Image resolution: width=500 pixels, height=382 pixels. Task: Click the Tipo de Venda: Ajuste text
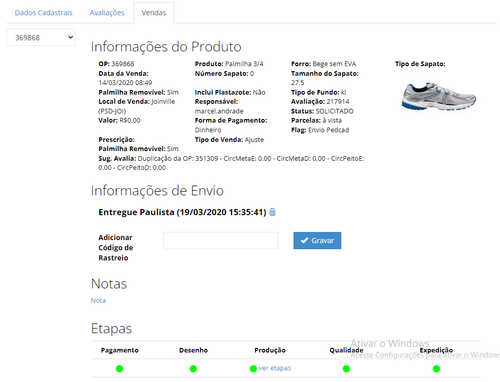[x=229, y=140]
